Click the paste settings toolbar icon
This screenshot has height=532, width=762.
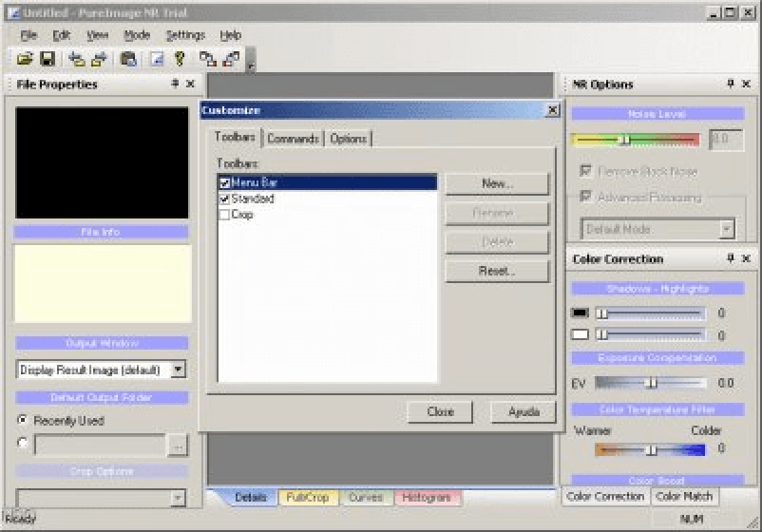231,59
